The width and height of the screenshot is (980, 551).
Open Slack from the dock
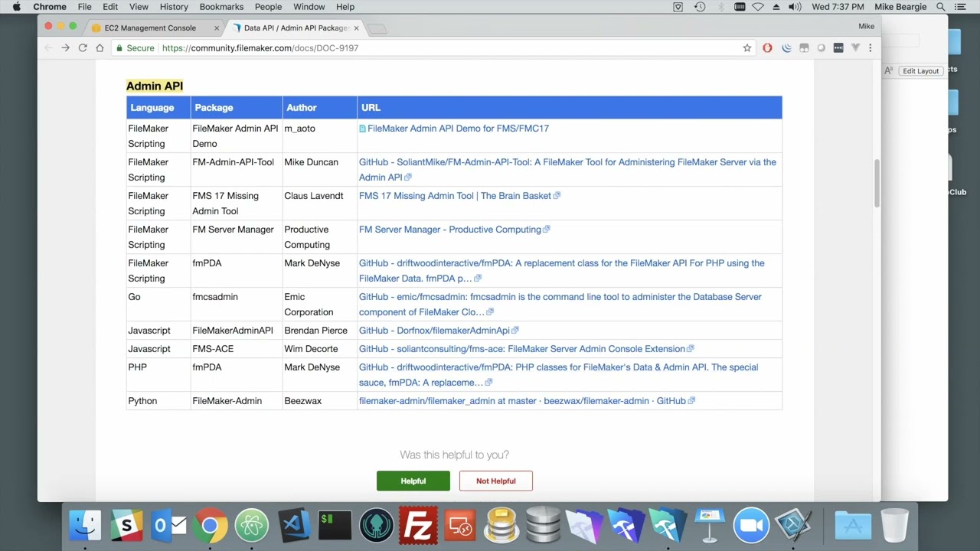pos(126,526)
